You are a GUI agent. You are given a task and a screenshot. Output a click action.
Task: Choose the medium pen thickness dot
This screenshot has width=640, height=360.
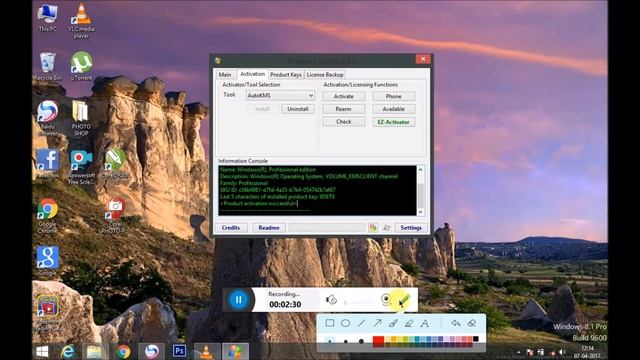point(346,341)
